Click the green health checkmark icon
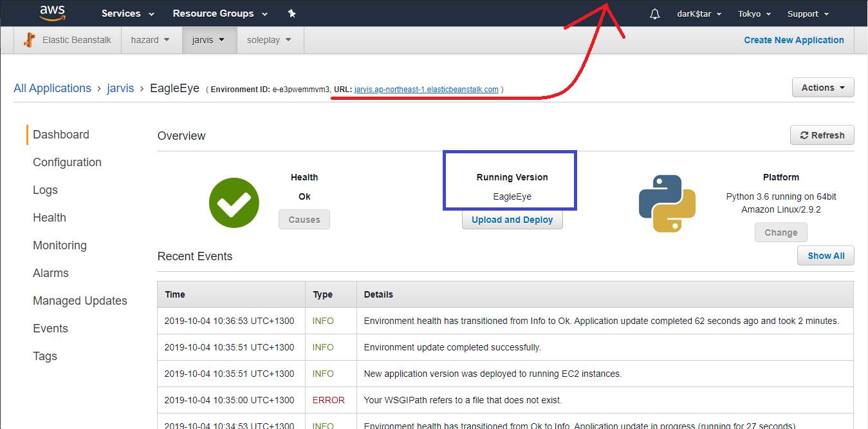Screen dimensions: 868x429 (234, 202)
